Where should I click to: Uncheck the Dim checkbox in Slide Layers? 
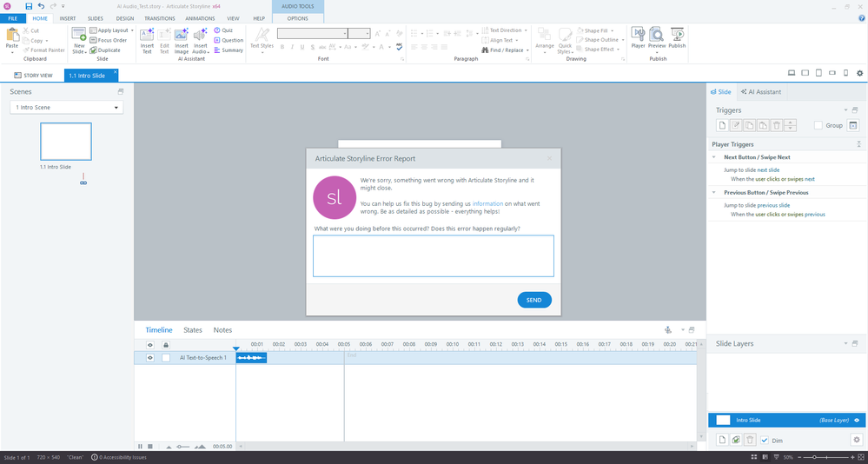(765, 441)
